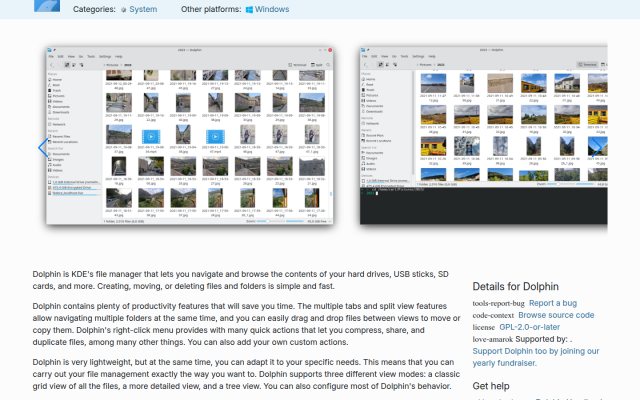The width and height of the screenshot is (640, 400).
Task: Click the Windows logo icon
Action: [249, 9]
